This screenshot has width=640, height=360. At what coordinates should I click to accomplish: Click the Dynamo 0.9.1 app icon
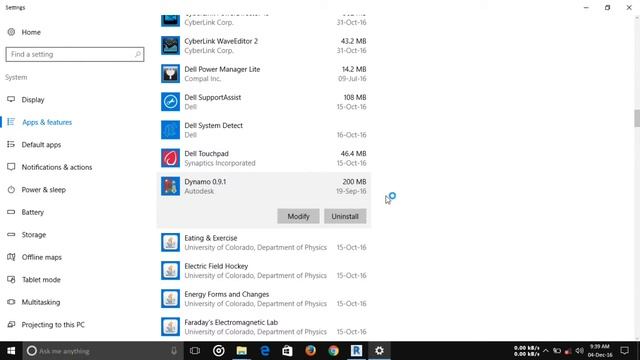(x=170, y=186)
